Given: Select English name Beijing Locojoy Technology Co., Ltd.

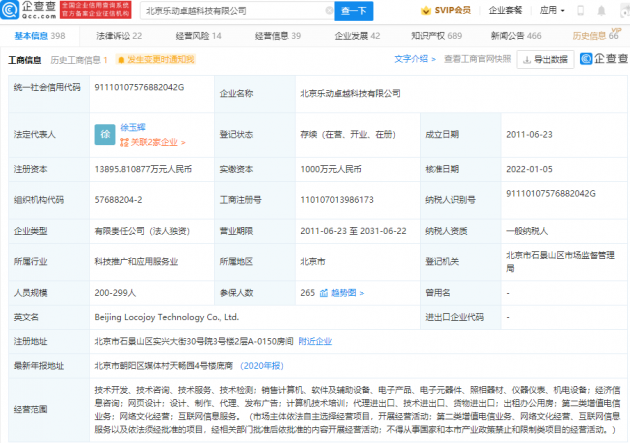Looking at the screenshot, I should point(166,317).
